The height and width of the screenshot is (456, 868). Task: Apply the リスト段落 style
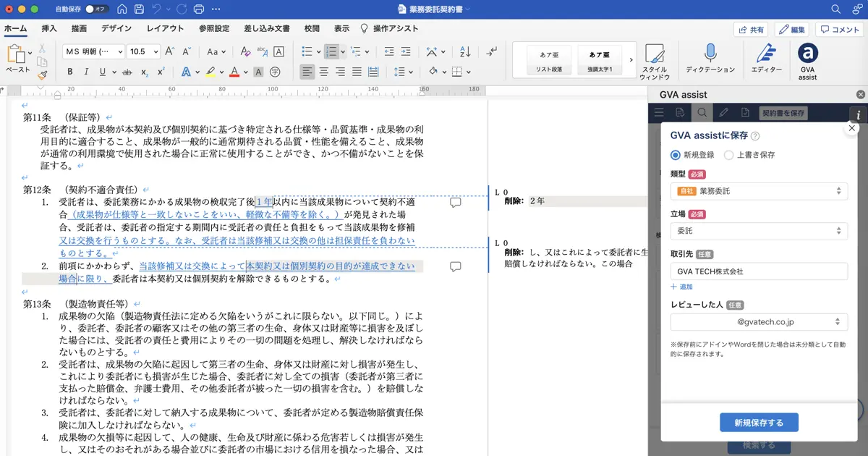pos(549,59)
